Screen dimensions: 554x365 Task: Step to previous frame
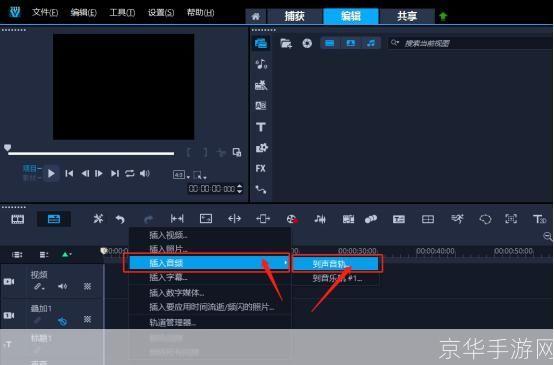pyautogui.click(x=85, y=173)
